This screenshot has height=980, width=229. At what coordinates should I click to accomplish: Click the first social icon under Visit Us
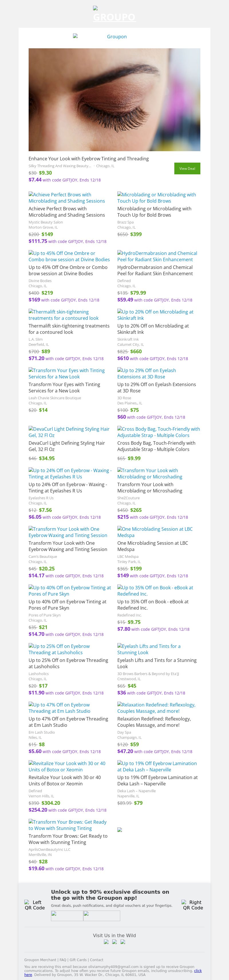pyautogui.click(x=106, y=942)
